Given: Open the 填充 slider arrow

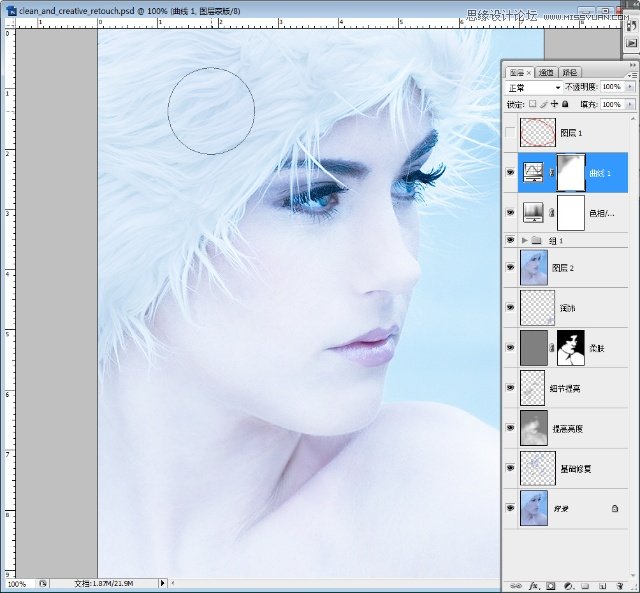Looking at the screenshot, I should [630, 104].
